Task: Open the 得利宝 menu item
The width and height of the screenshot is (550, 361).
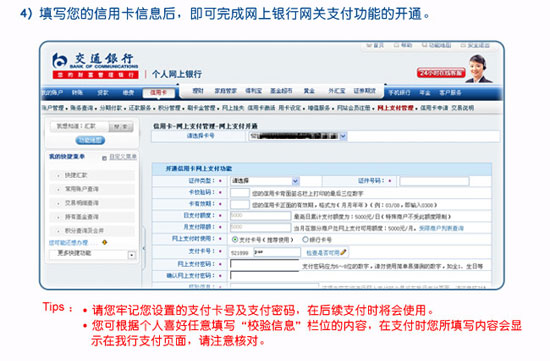Action: point(253,91)
